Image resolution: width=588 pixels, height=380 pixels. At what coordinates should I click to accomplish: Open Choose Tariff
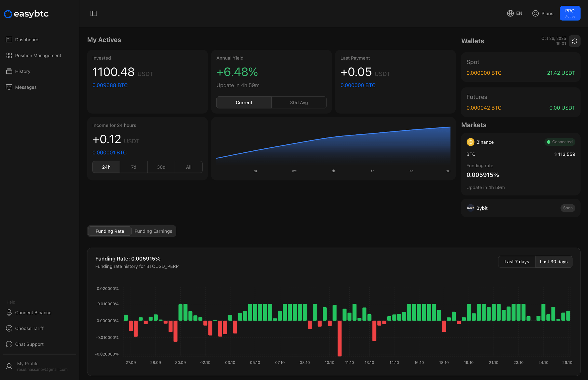(x=29, y=328)
